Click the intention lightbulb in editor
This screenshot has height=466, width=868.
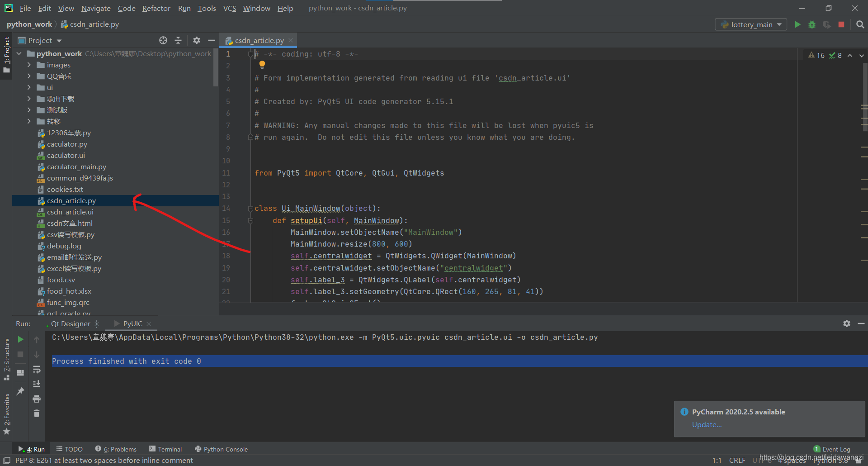pyautogui.click(x=262, y=64)
